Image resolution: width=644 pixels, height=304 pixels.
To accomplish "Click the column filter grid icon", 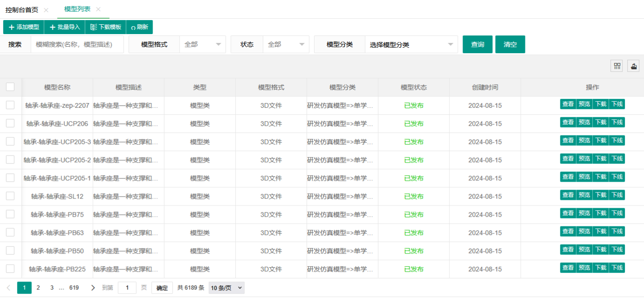I will tap(617, 66).
